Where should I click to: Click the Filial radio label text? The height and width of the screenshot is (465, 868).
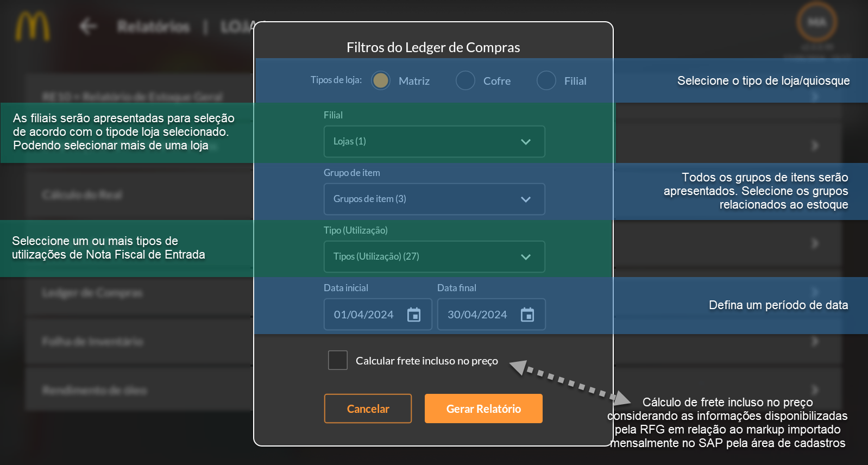[575, 81]
